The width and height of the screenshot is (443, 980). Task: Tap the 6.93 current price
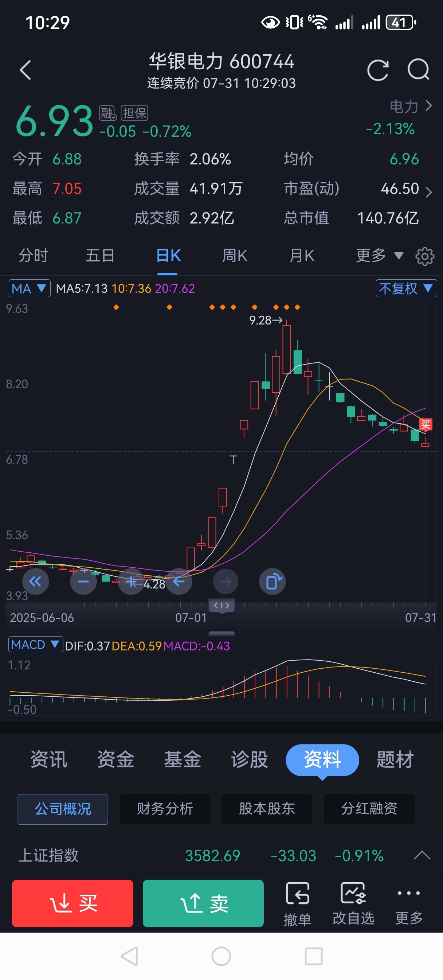(54, 121)
